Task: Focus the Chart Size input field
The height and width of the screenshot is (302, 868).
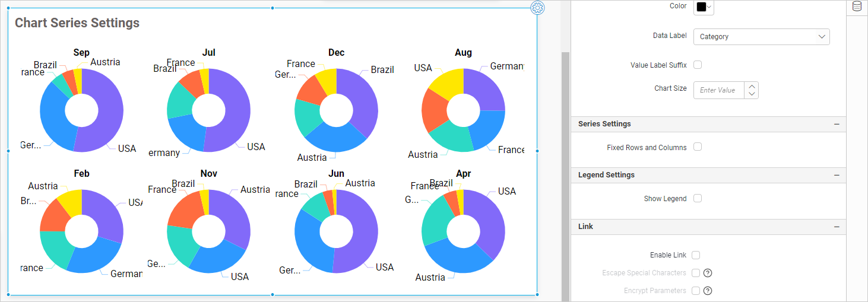Action: click(x=720, y=90)
